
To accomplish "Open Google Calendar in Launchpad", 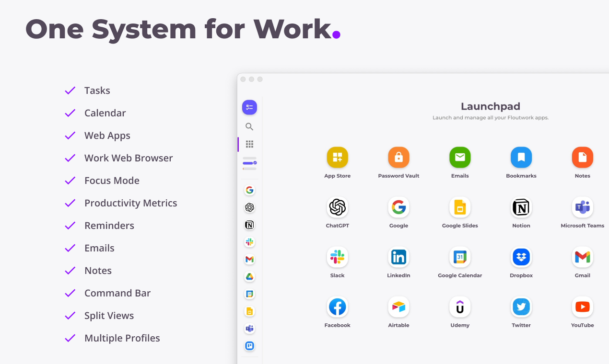I will [460, 257].
